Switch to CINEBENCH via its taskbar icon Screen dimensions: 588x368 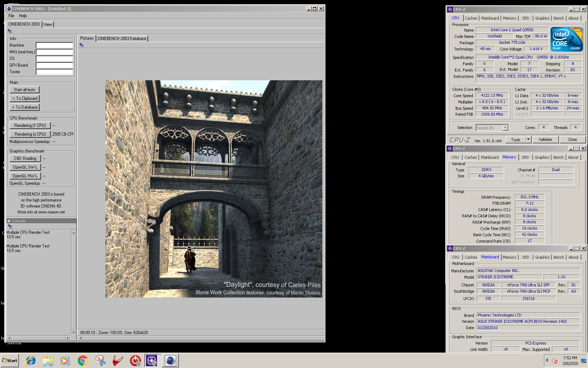point(170,360)
